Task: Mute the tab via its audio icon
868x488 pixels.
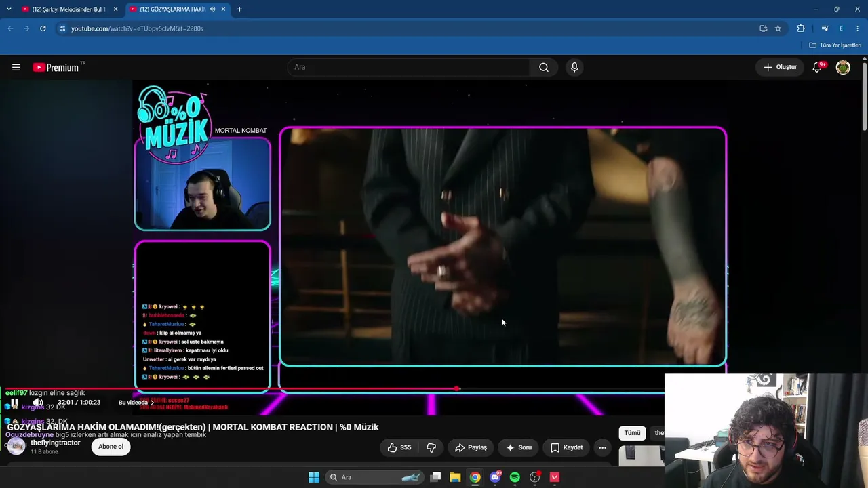Action: (x=212, y=9)
